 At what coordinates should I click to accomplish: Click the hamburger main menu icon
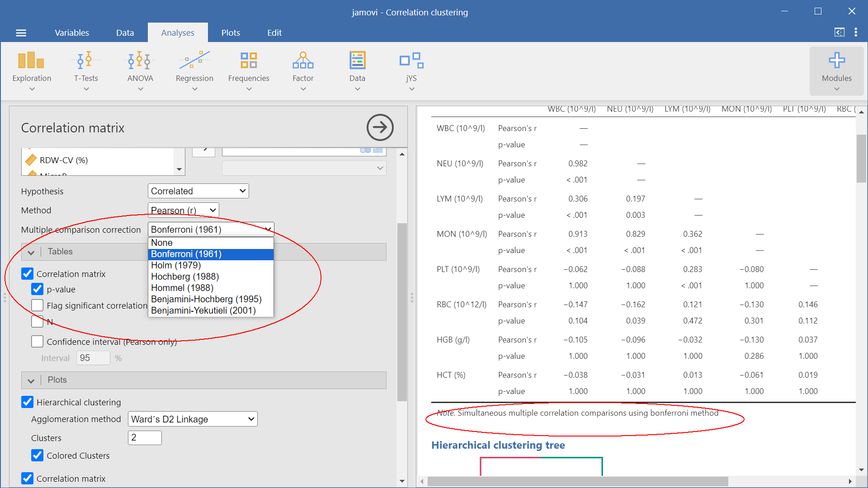[x=21, y=33]
